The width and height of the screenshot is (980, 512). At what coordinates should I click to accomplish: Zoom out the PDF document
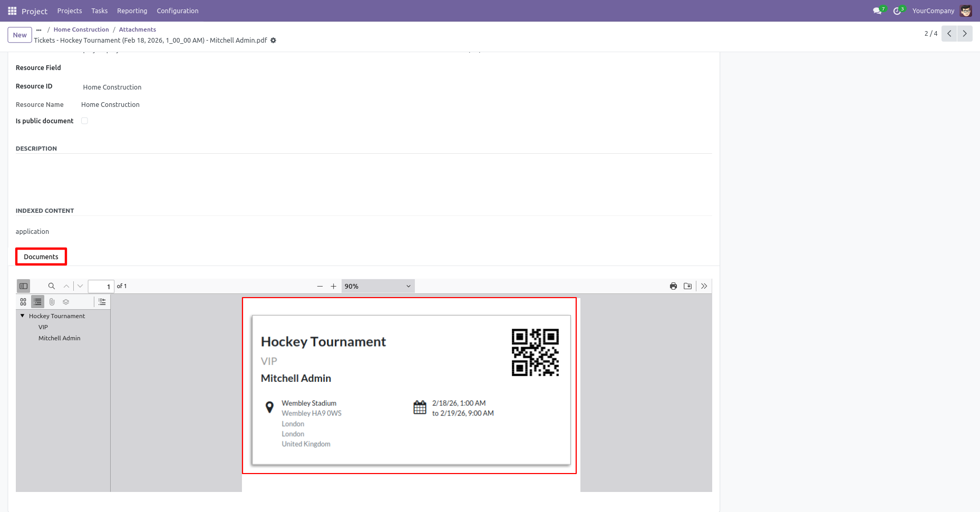tap(320, 286)
